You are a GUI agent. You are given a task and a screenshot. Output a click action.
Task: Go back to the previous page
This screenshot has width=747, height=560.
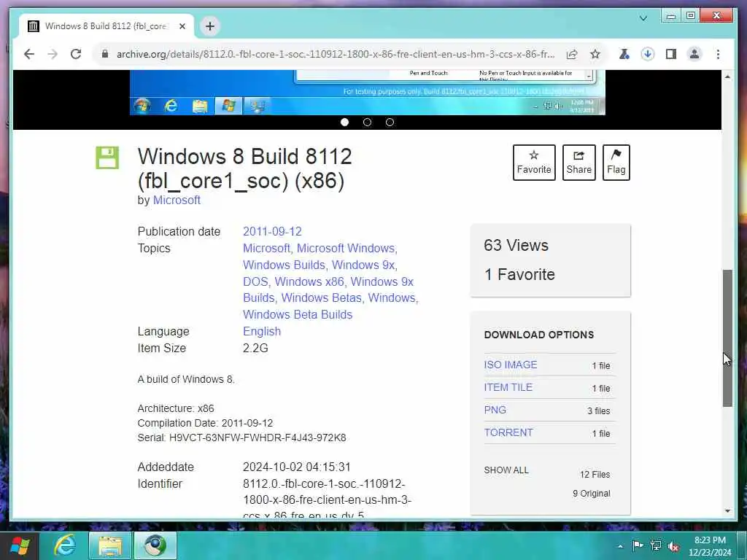coord(29,54)
